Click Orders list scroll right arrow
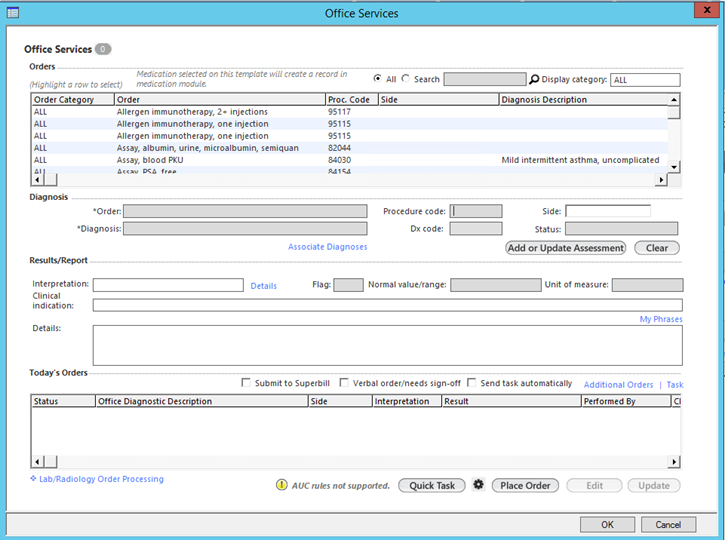The height and width of the screenshot is (540, 725). [662, 179]
